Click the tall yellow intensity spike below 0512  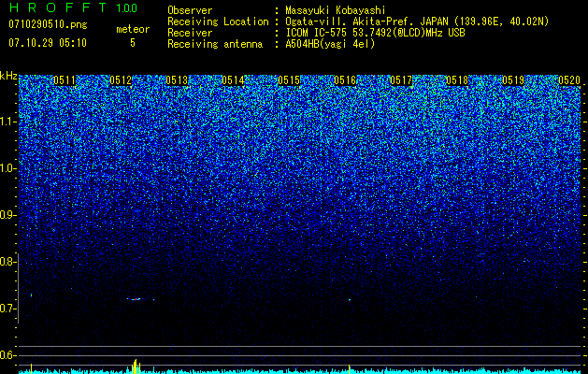click(136, 367)
